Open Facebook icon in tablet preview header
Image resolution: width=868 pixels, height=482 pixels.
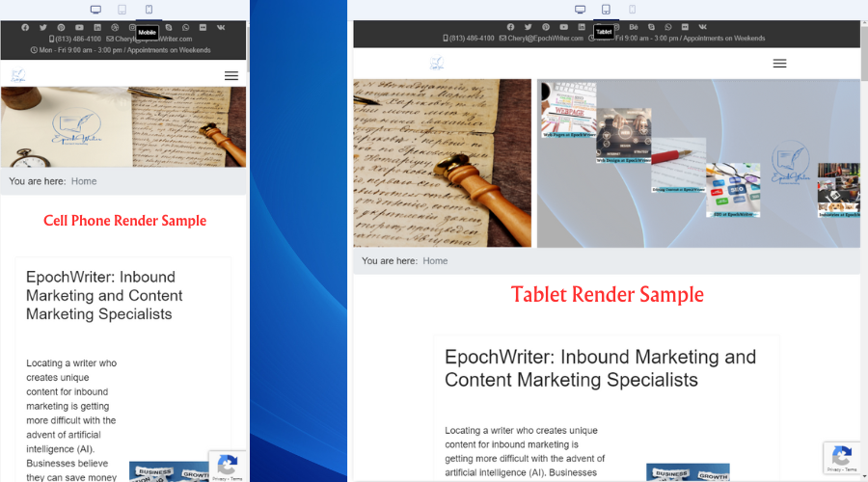pos(510,27)
